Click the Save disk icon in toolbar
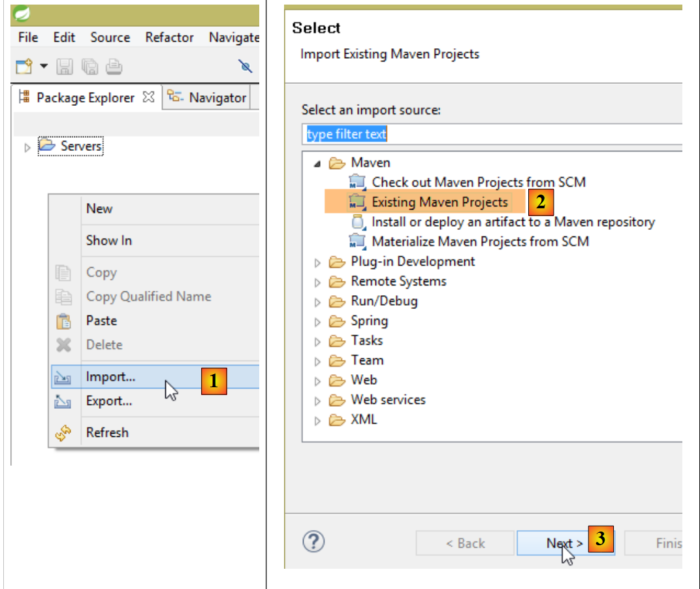The height and width of the screenshot is (589, 700). [65, 66]
